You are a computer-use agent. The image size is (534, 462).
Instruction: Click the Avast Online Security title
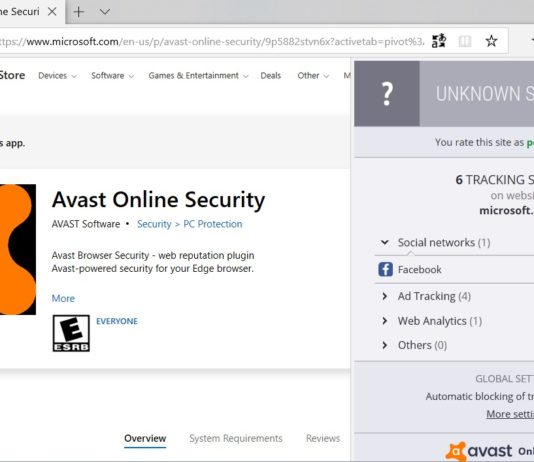pos(158,200)
